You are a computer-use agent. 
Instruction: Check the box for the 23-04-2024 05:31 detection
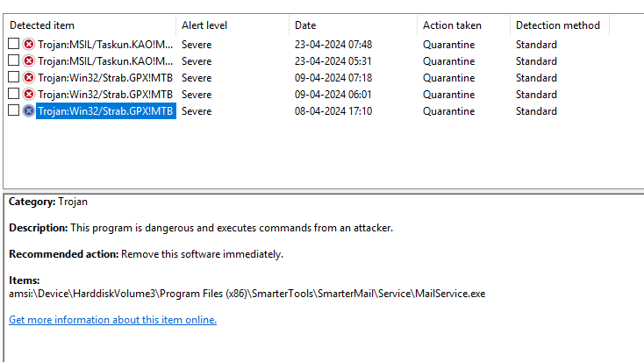[x=13, y=61]
